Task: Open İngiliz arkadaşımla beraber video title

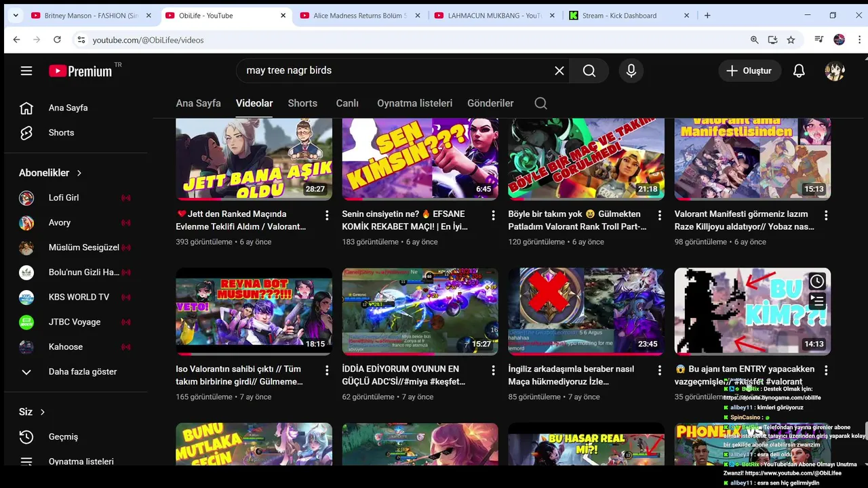Action: 571,375
